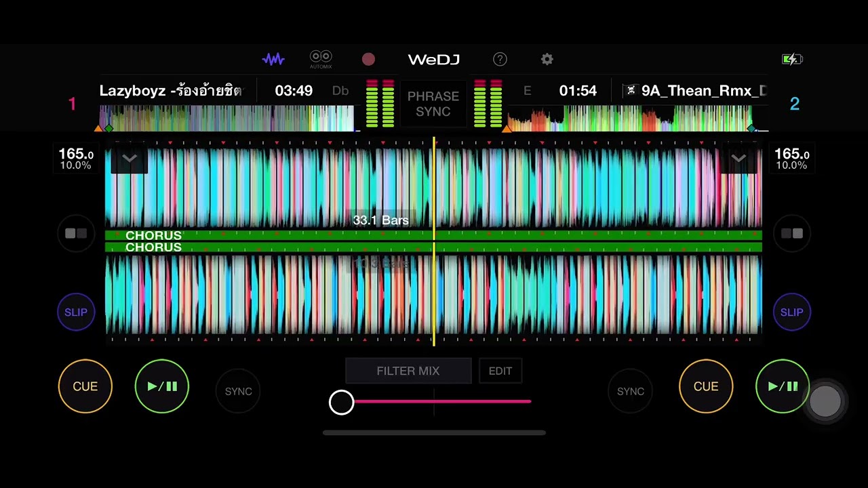
Task: Tap the battery charging indicator
Action: (792, 60)
